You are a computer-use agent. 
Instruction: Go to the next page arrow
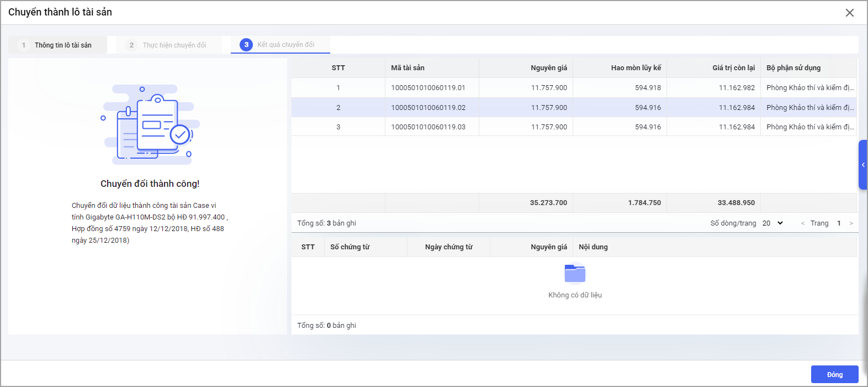click(x=851, y=223)
